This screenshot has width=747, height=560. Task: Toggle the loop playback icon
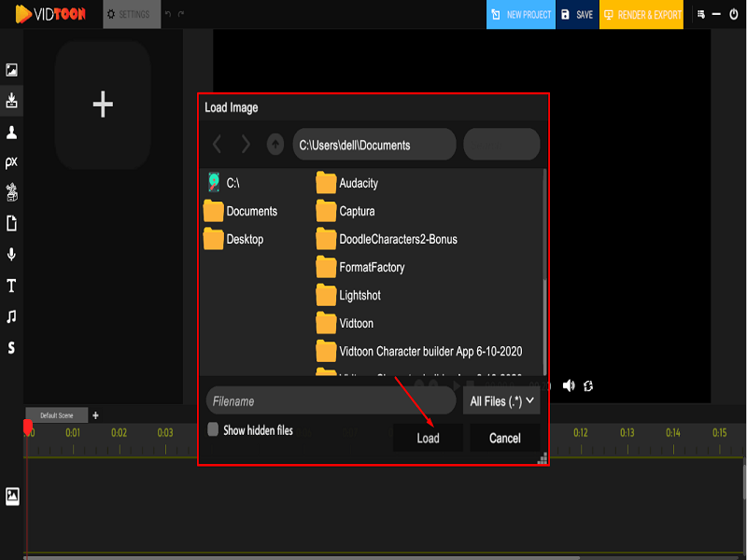click(588, 385)
